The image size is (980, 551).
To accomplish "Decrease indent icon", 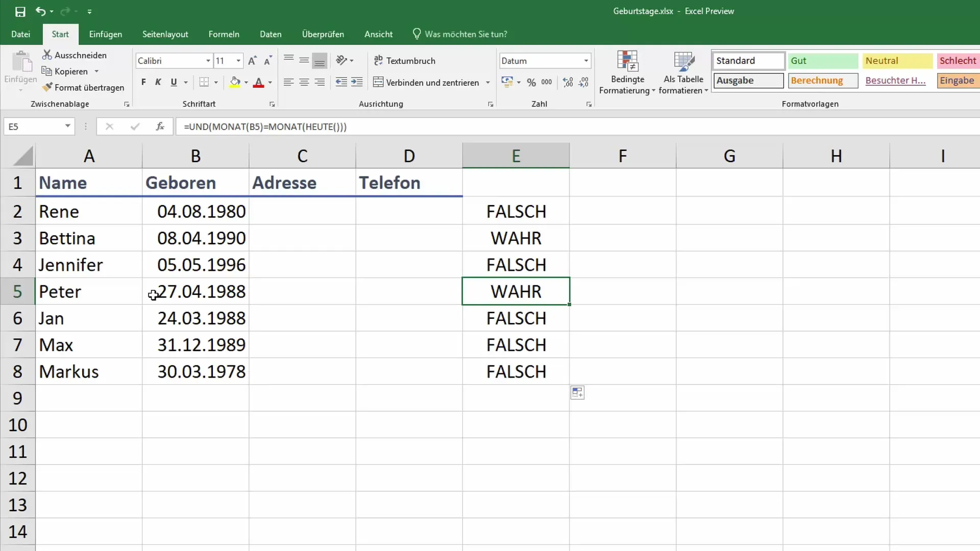I will (341, 82).
